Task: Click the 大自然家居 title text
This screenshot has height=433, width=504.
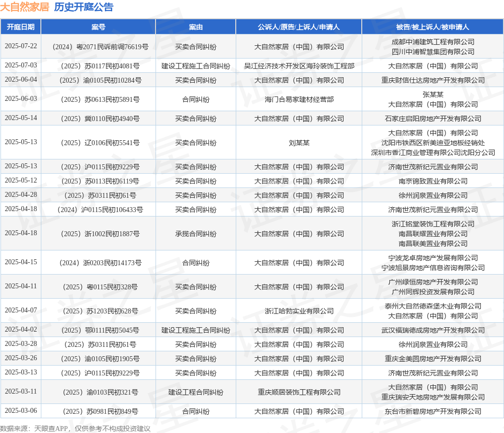Action: tap(25, 7)
